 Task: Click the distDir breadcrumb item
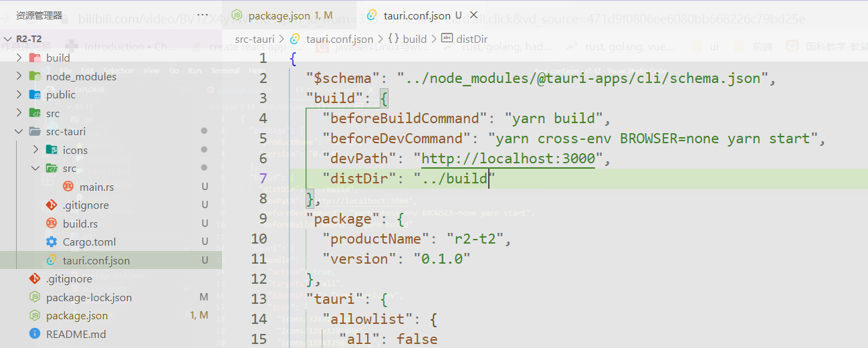tap(472, 39)
